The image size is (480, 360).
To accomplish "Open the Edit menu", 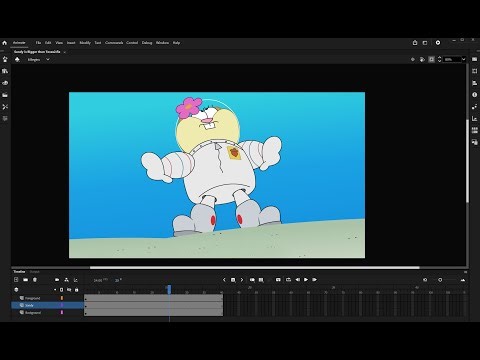I will click(x=48, y=43).
